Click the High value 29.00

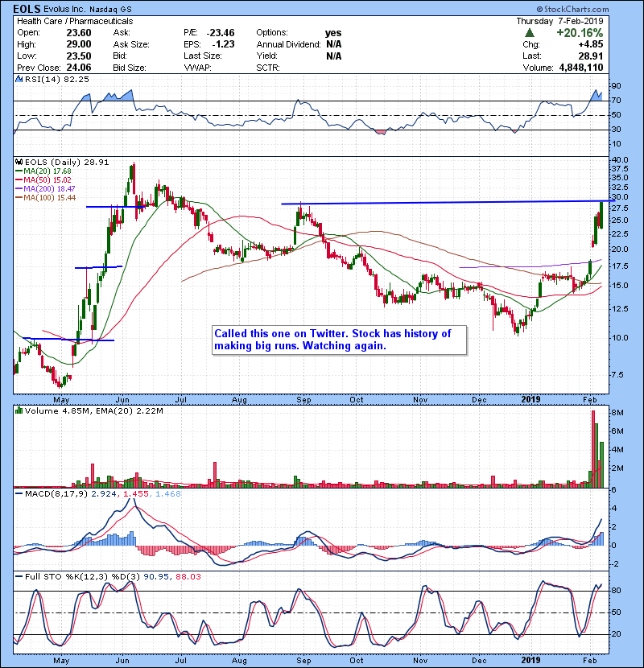pyautogui.click(x=79, y=44)
